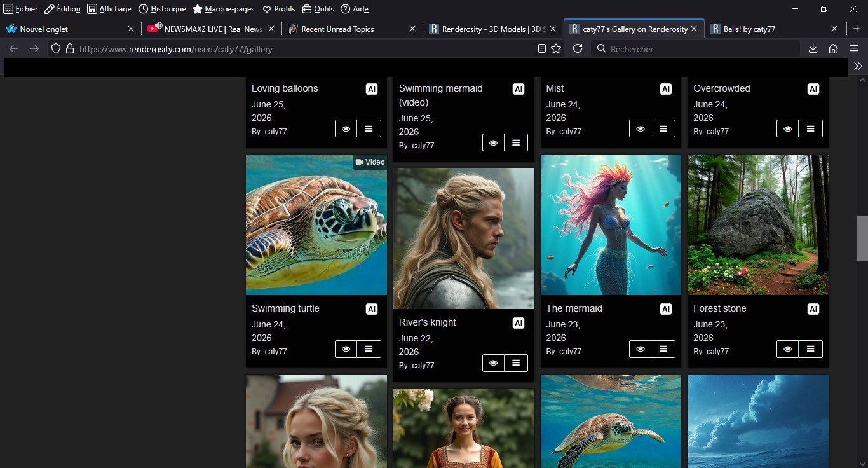Close the caty77's Gallery on Renderosity tab
Screen dimensions: 868x468
[694, 29]
